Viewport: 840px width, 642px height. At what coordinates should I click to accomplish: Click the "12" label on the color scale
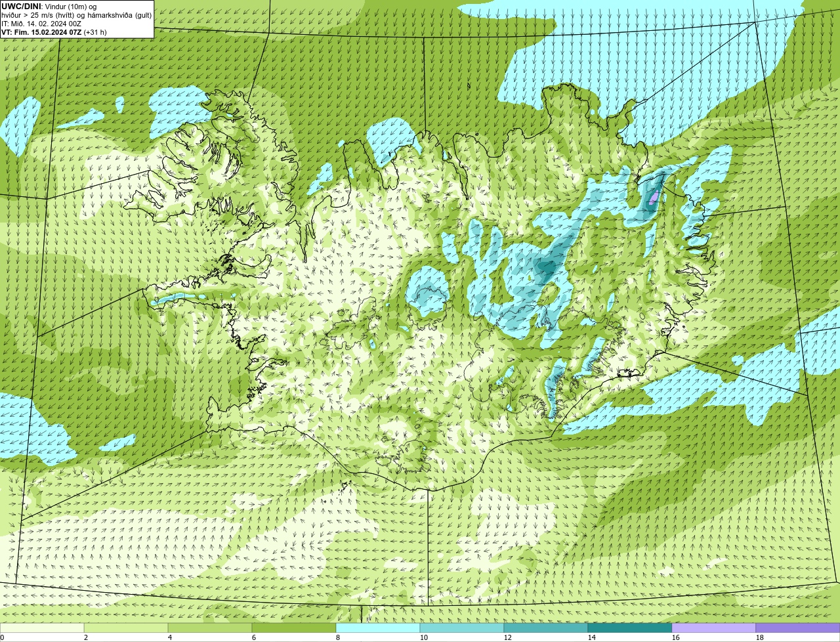[508, 637]
